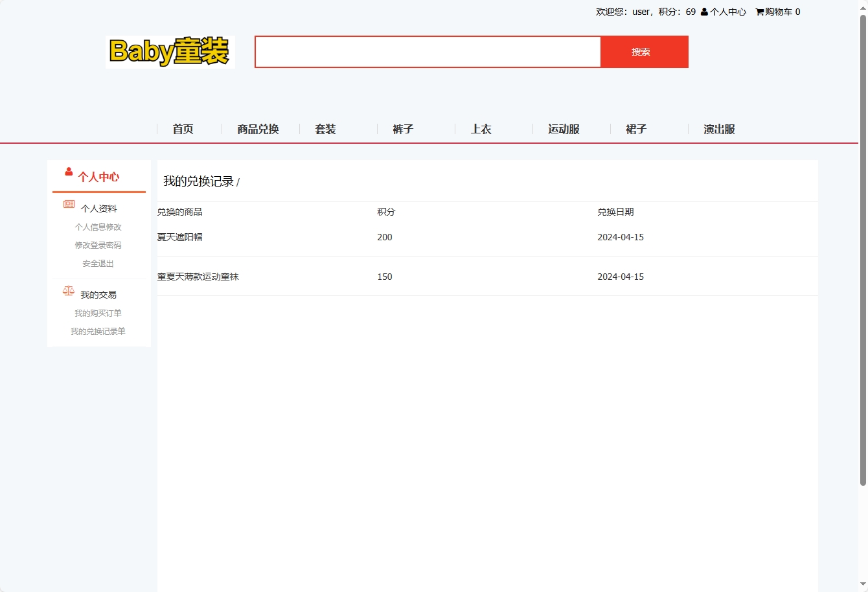Viewport: 868px width, 592px height.
Task: Click the Baby童装 logo
Action: click(x=170, y=52)
